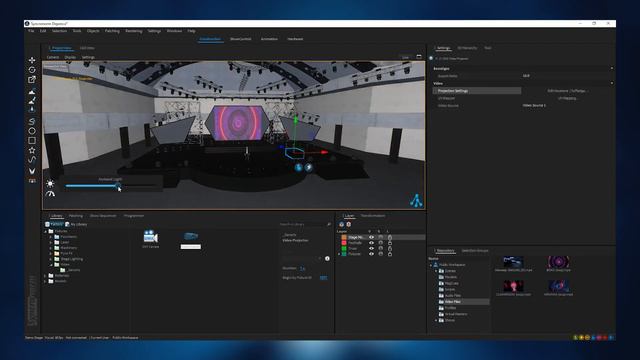Viewport: 640px width, 360px height.
Task: Select the square shape tool
Action: pyautogui.click(x=32, y=140)
